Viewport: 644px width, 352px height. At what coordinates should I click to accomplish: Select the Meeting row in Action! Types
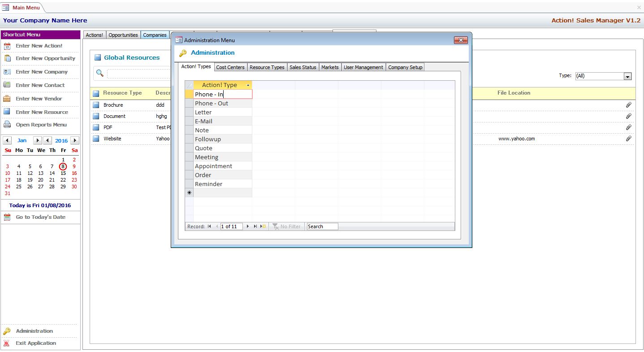click(207, 157)
